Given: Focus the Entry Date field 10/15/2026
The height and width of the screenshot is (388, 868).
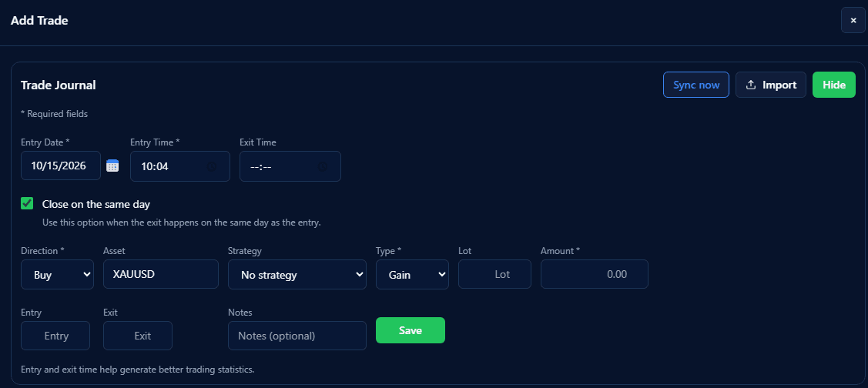Looking at the screenshot, I should pos(61,166).
